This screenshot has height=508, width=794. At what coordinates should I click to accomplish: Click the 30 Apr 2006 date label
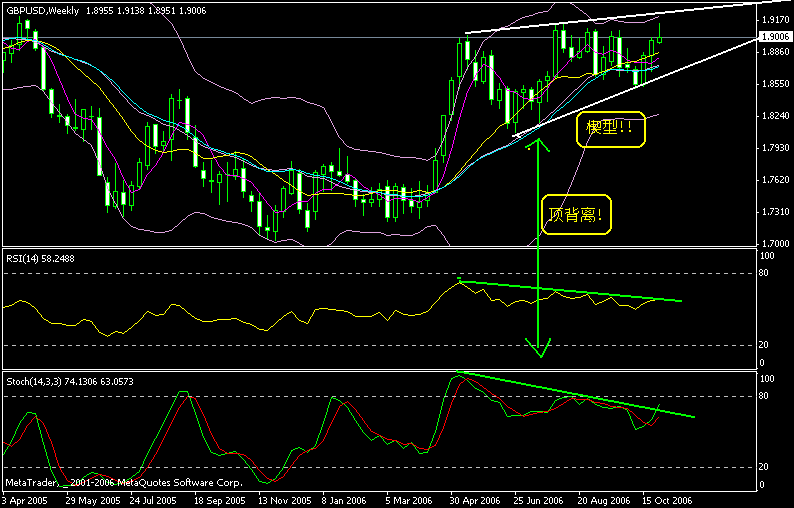(475, 501)
